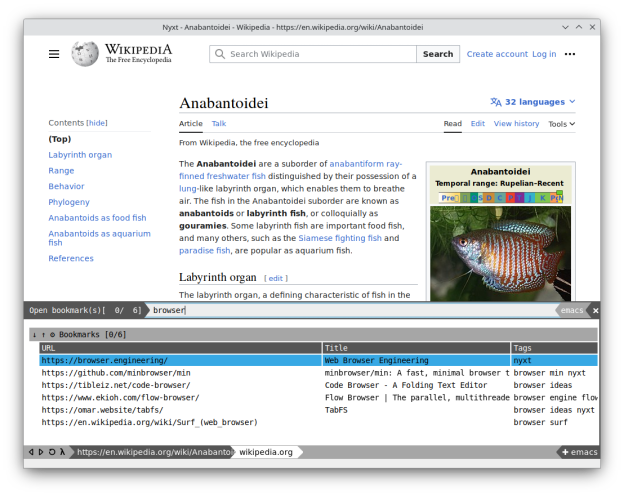Switch to the Talk tab
The height and width of the screenshot is (496, 624).
pyautogui.click(x=219, y=123)
